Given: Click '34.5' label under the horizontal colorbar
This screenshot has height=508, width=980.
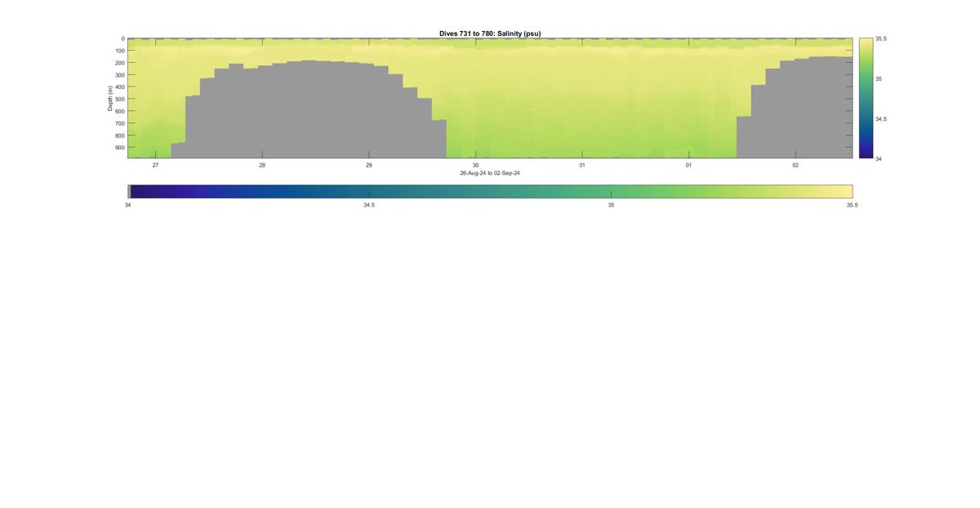Looking at the screenshot, I should [x=369, y=205].
